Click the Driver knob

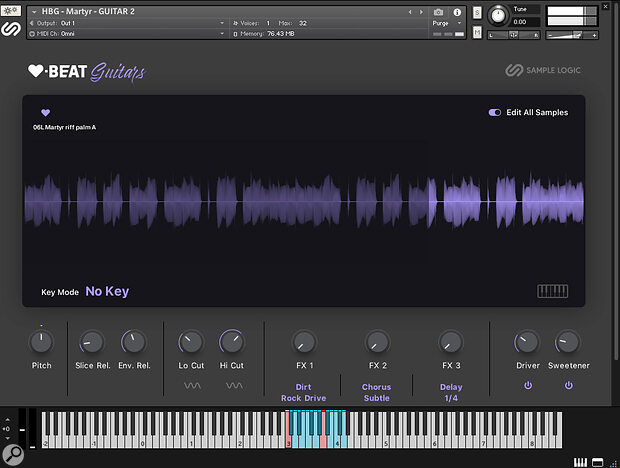[527, 342]
